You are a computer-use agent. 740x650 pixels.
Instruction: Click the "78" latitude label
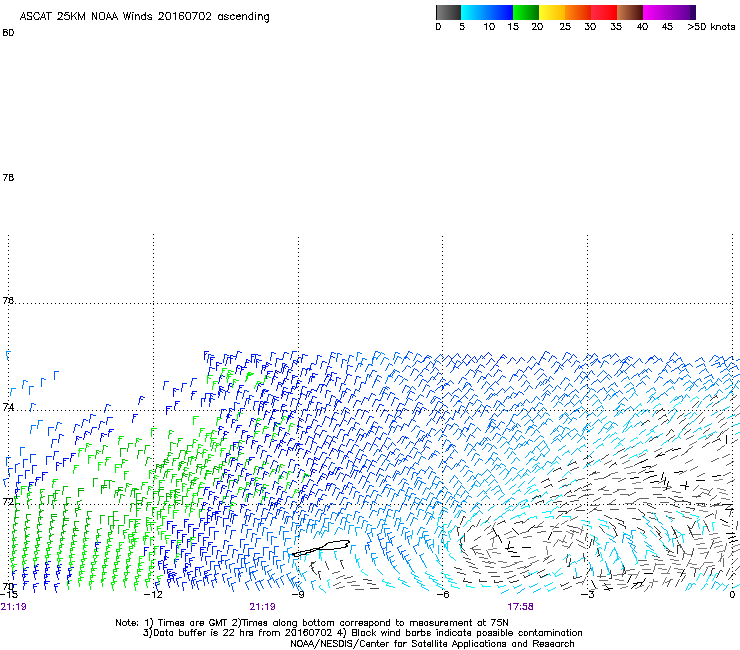pyautogui.click(x=8, y=177)
